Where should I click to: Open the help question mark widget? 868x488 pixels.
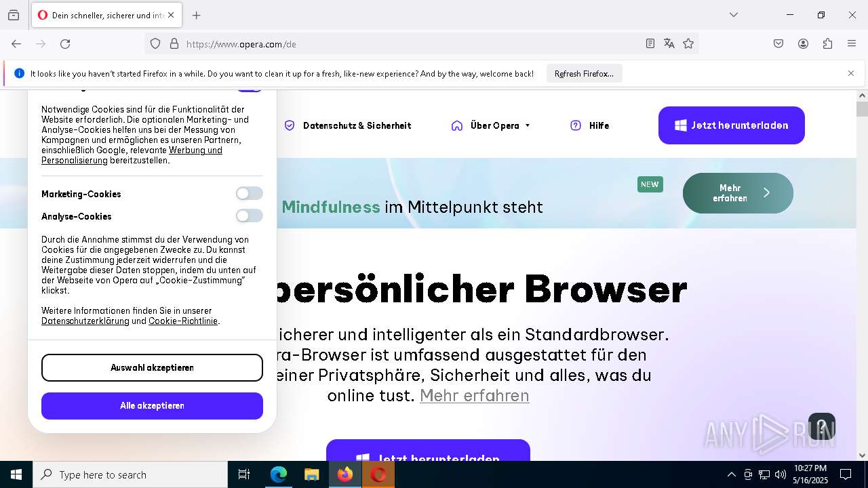[822, 427]
